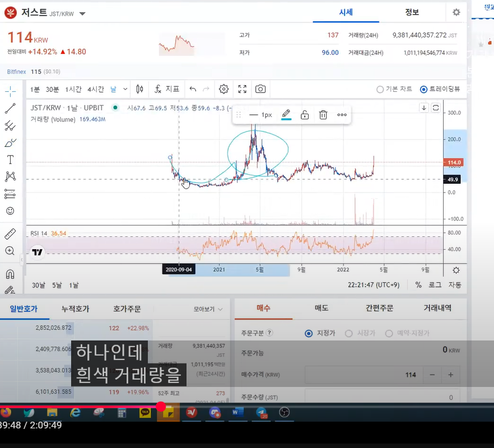Image resolution: width=494 pixels, height=448 pixels.
Task: Expand the 모아보기 dropdown
Action: [208, 309]
